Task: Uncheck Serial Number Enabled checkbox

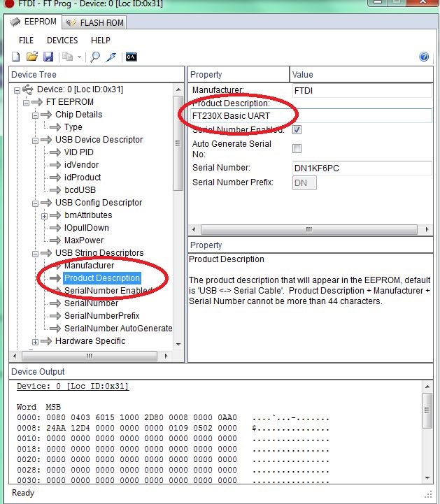Action: 297,130
